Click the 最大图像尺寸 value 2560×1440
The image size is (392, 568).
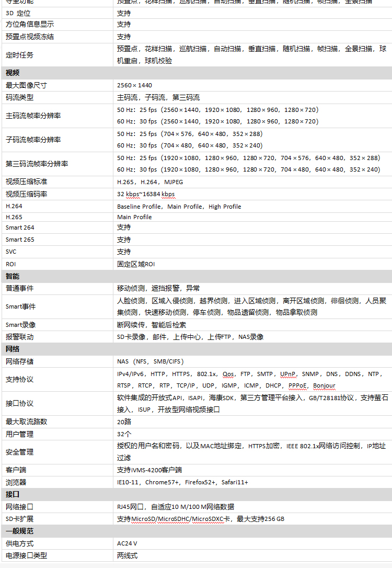[134, 85]
